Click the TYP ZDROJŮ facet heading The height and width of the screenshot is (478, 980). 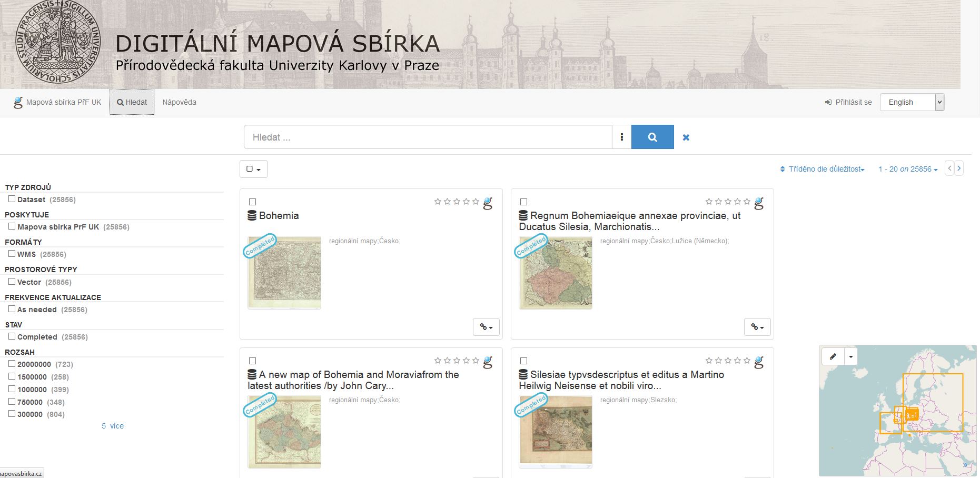point(28,187)
